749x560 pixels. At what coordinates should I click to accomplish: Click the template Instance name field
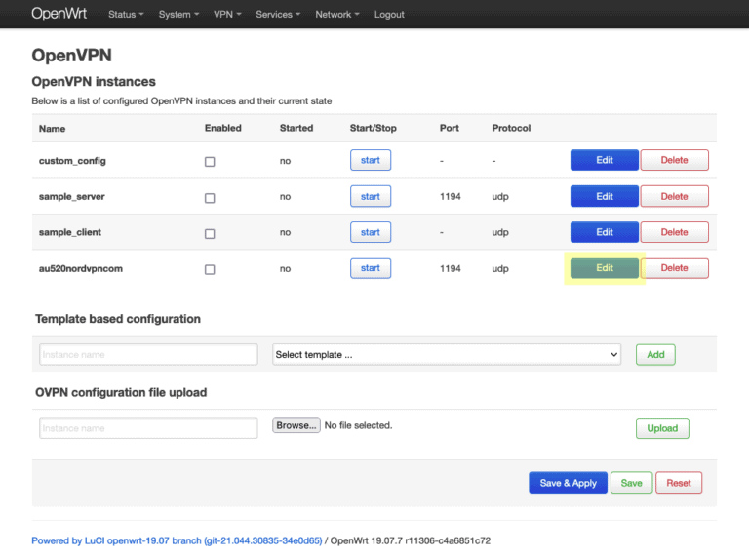tap(148, 355)
